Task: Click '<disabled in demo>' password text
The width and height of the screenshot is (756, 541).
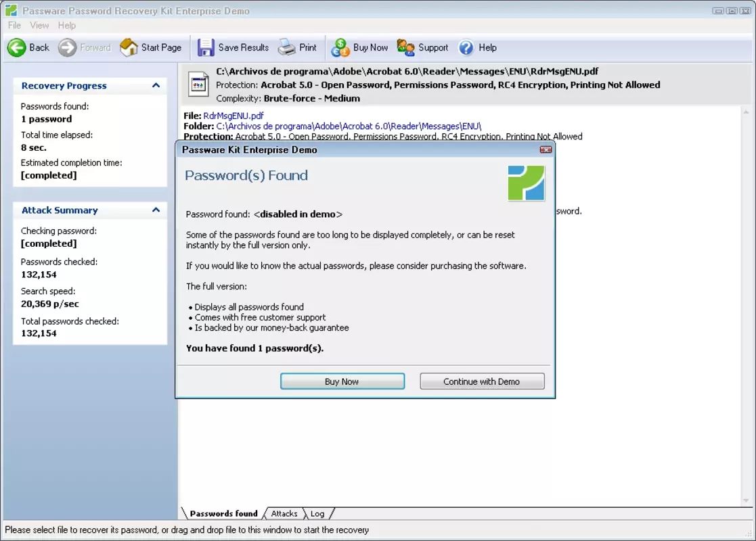Action: pyautogui.click(x=298, y=214)
